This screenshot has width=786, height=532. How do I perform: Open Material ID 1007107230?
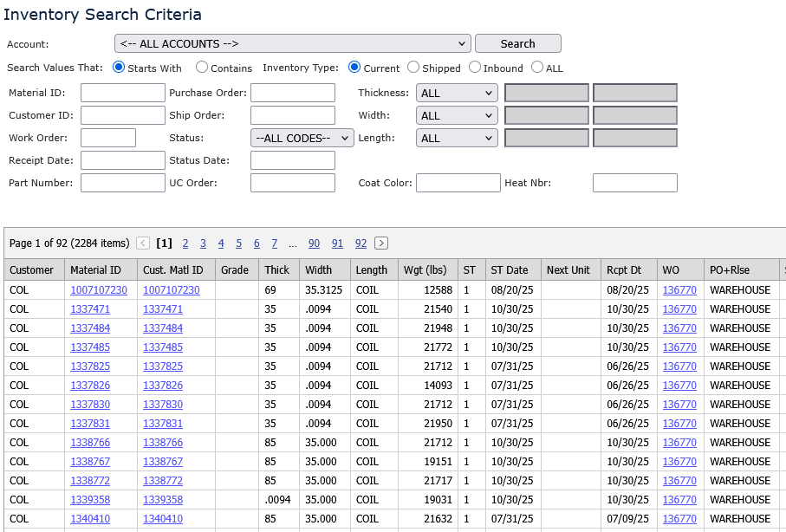pyautogui.click(x=98, y=289)
